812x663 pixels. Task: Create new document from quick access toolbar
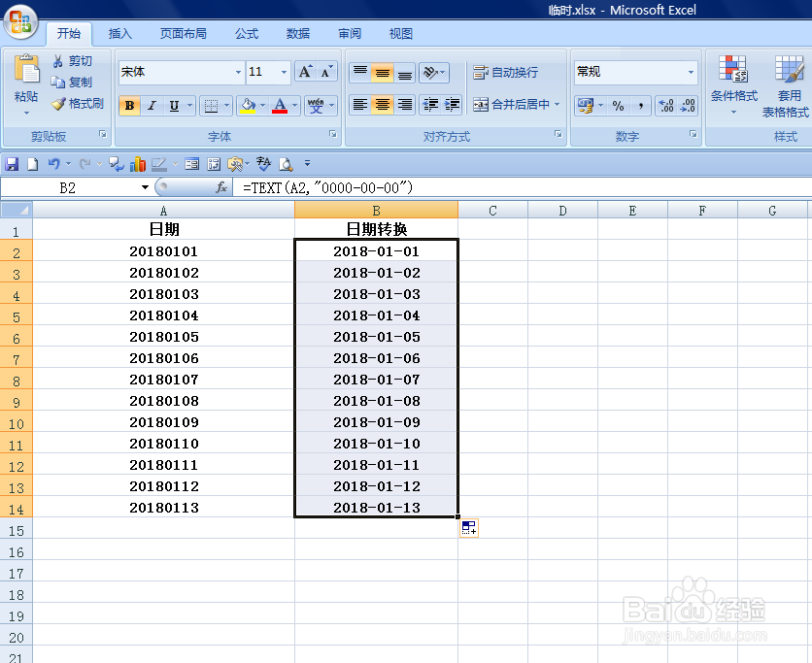click(32, 164)
